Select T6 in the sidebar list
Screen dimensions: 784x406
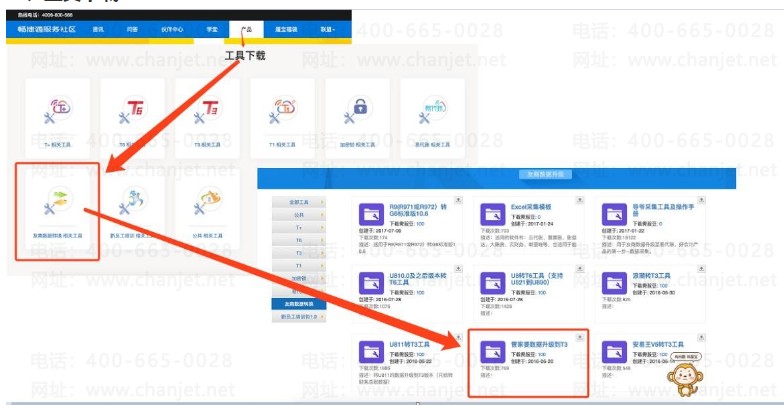(298, 240)
